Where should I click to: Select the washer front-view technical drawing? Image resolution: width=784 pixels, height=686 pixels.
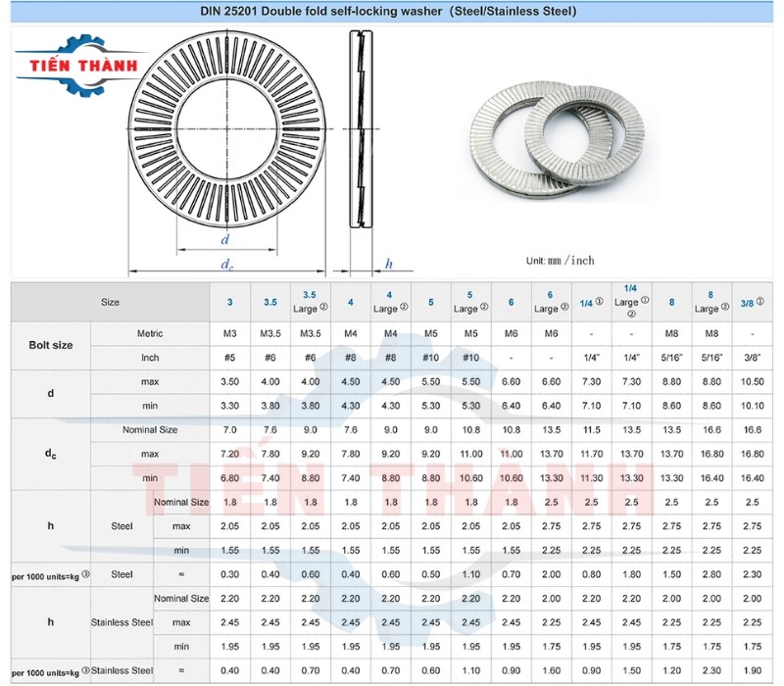(x=227, y=129)
